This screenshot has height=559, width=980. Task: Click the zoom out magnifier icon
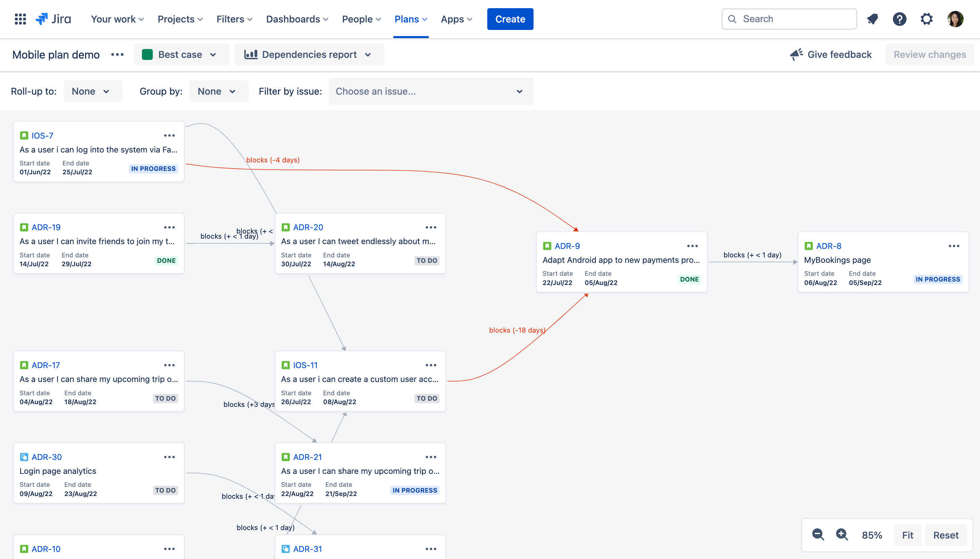(818, 534)
